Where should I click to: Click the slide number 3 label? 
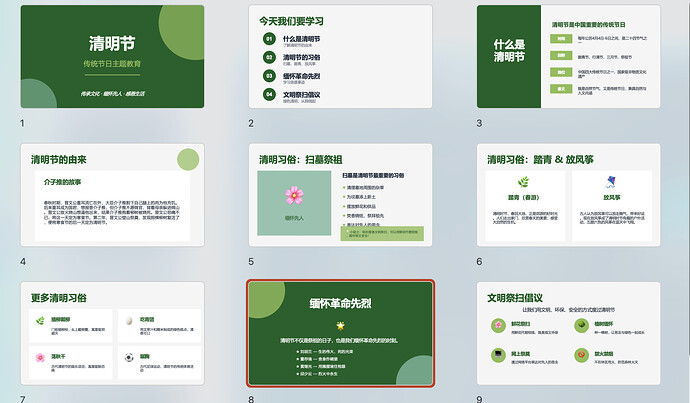click(x=479, y=123)
